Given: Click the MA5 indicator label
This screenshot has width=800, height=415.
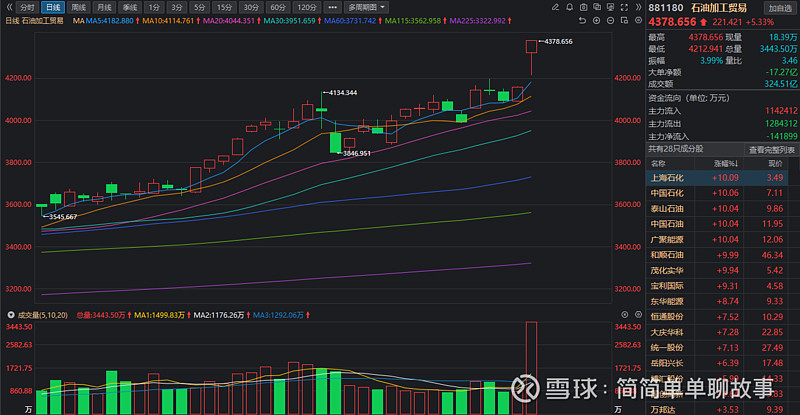Looking at the screenshot, I should 111,21.
